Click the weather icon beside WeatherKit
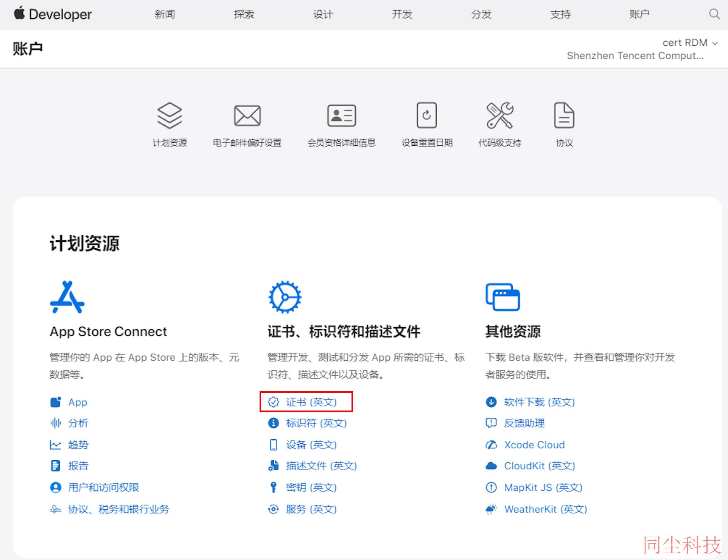 [x=491, y=509]
